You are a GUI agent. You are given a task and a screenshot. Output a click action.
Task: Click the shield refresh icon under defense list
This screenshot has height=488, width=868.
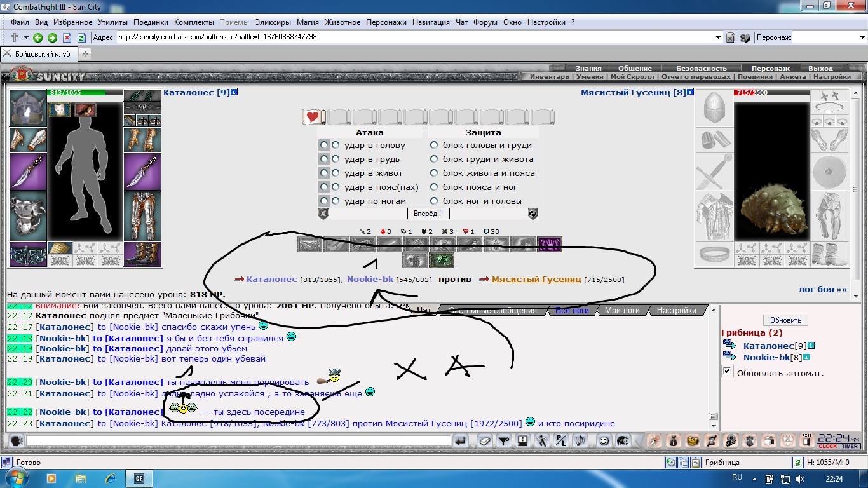532,213
